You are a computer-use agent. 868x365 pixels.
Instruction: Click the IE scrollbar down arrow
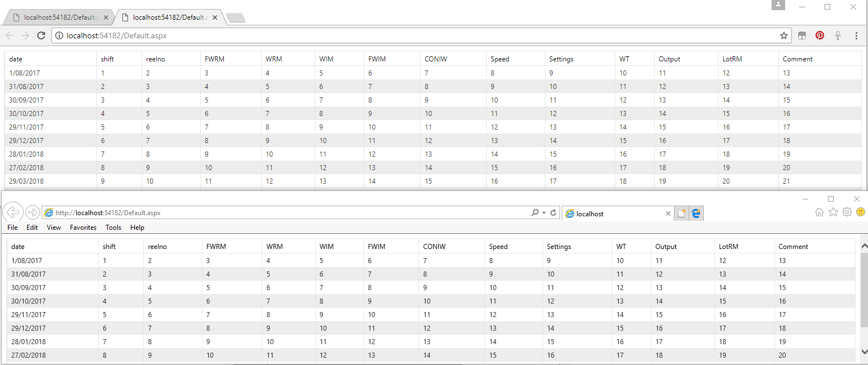863,351
